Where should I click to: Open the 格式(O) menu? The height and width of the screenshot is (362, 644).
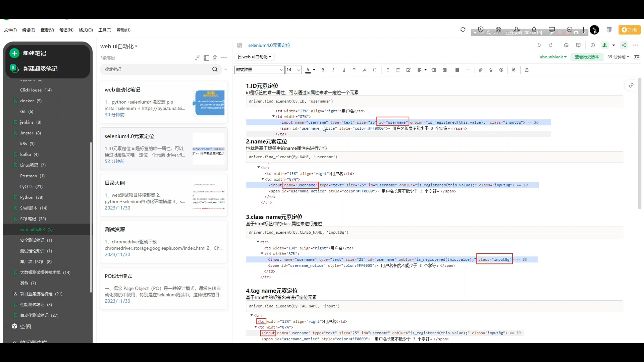tap(86, 30)
